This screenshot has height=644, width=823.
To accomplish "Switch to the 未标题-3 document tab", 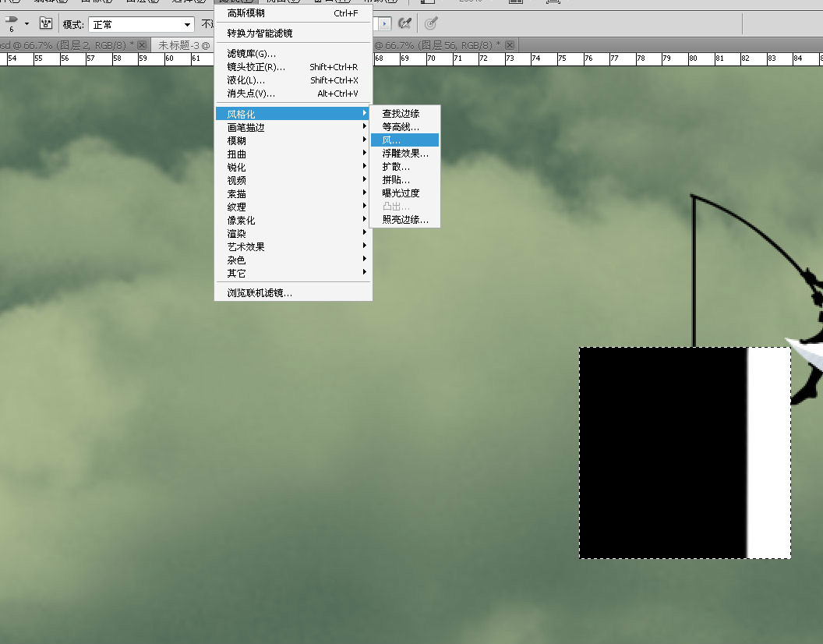I will (184, 45).
